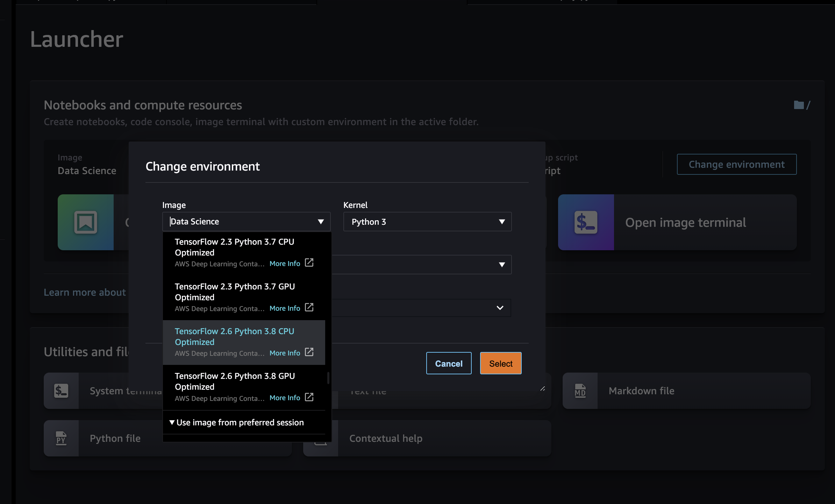Click More Info for TensorFlow 2.6 GPU
The image size is (835, 504).
point(285,398)
